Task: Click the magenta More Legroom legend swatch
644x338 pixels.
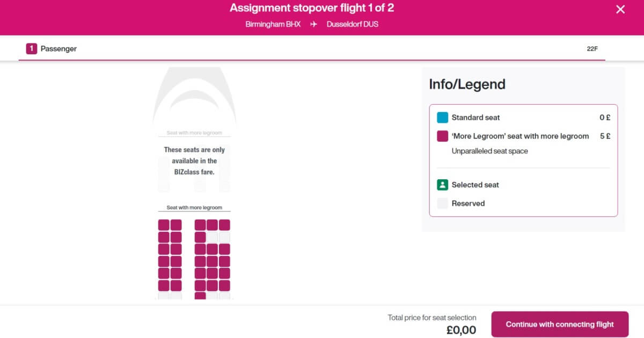Action: [x=442, y=136]
